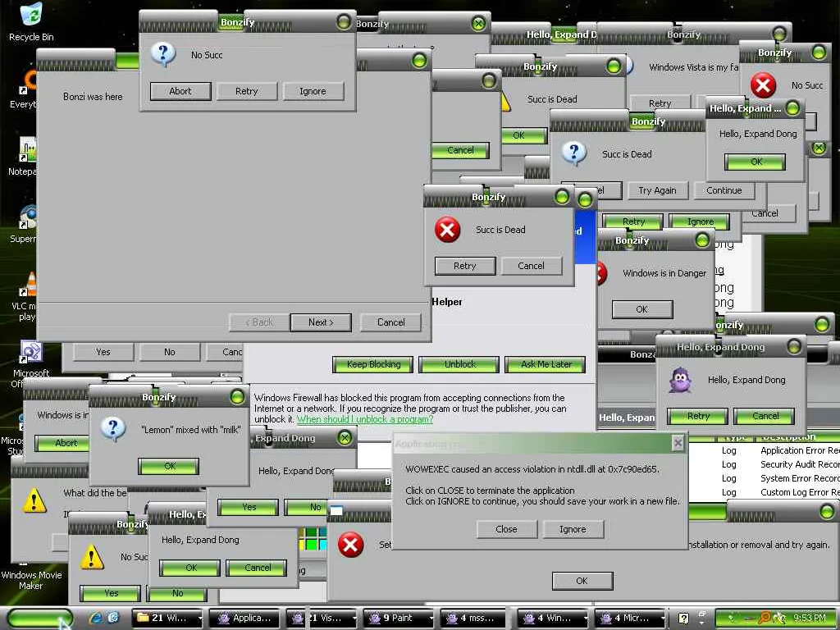The height and width of the screenshot is (630, 840).
Task: Click Ignore in the WOWEXEC access violation dialog
Action: coord(573,529)
